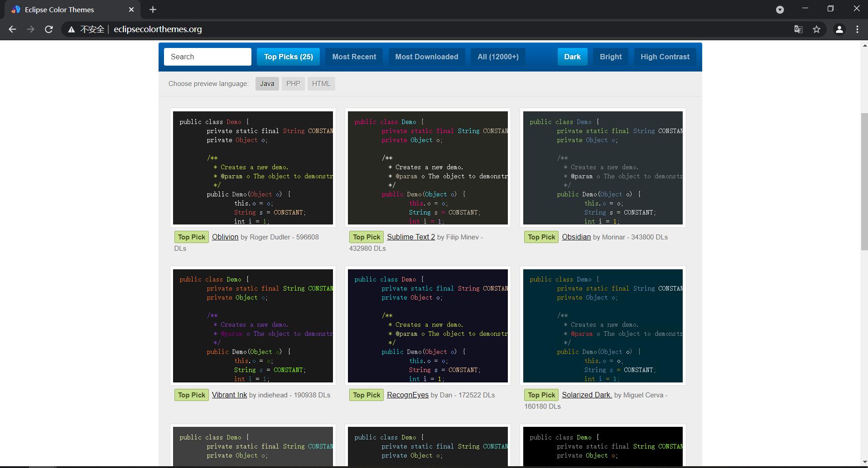Show All (12000+) themes
The height and width of the screenshot is (468, 868).
[498, 57]
